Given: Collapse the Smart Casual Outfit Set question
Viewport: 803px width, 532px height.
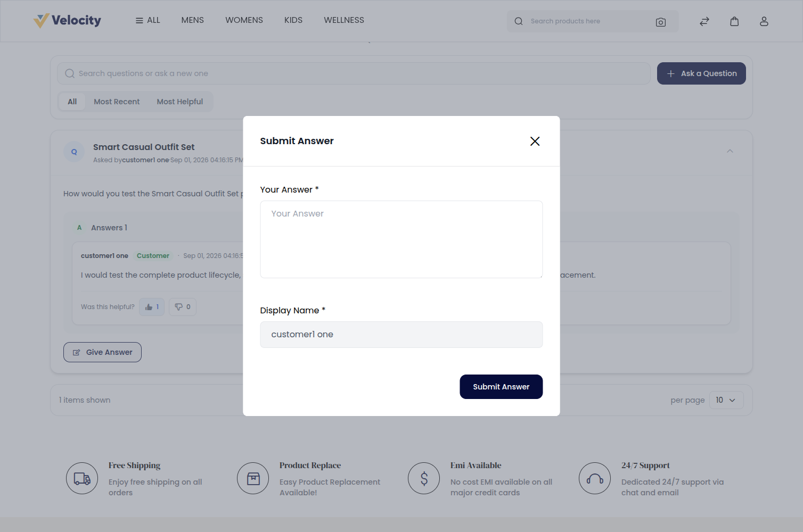Looking at the screenshot, I should tap(730, 151).
